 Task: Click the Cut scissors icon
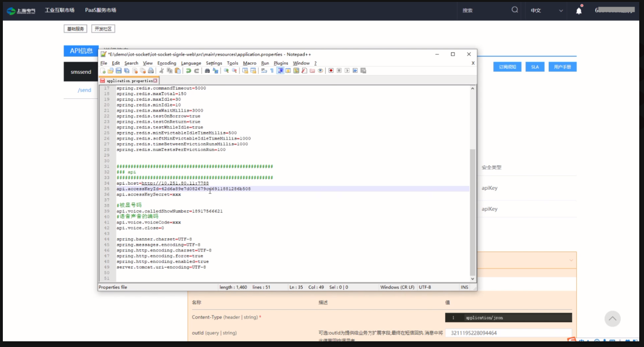(161, 71)
